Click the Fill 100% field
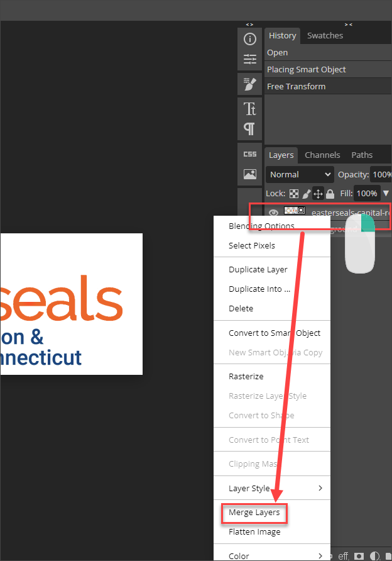The image size is (392, 561). (x=367, y=194)
